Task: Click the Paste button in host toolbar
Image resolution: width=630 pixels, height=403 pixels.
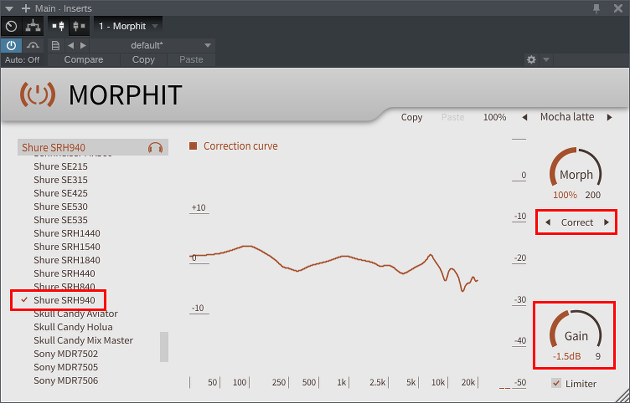Action: click(x=191, y=59)
